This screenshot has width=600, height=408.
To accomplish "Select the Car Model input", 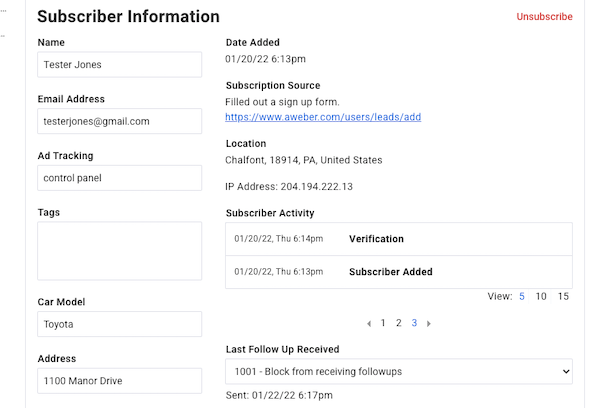I will coord(119,324).
